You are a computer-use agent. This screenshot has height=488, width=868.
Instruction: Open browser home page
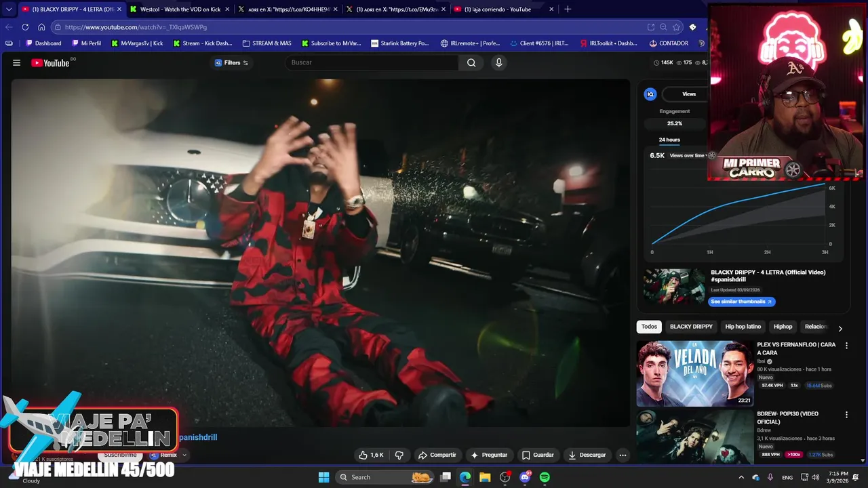click(x=41, y=27)
